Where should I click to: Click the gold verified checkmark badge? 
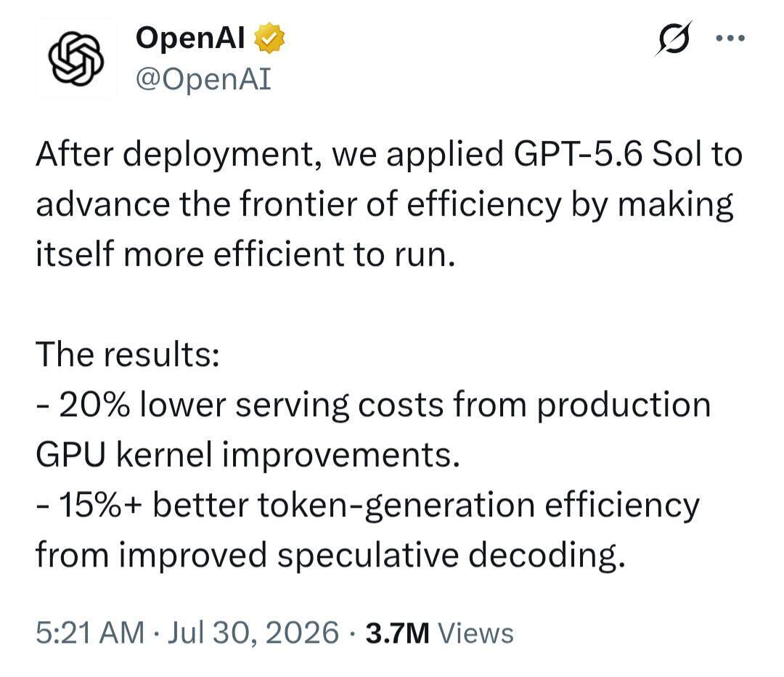click(x=269, y=38)
